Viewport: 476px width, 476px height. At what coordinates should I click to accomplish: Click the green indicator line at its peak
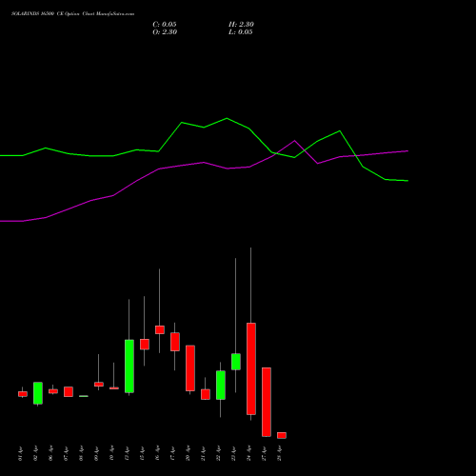(227, 118)
